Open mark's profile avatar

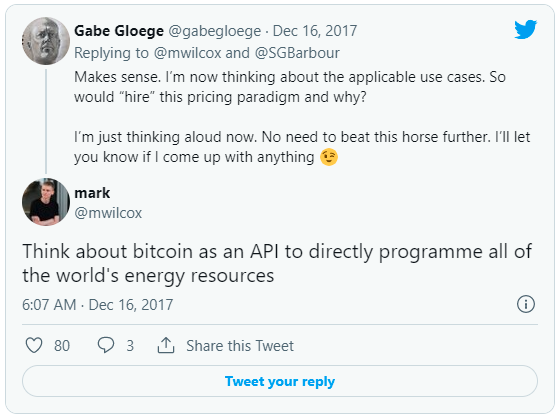tap(46, 202)
